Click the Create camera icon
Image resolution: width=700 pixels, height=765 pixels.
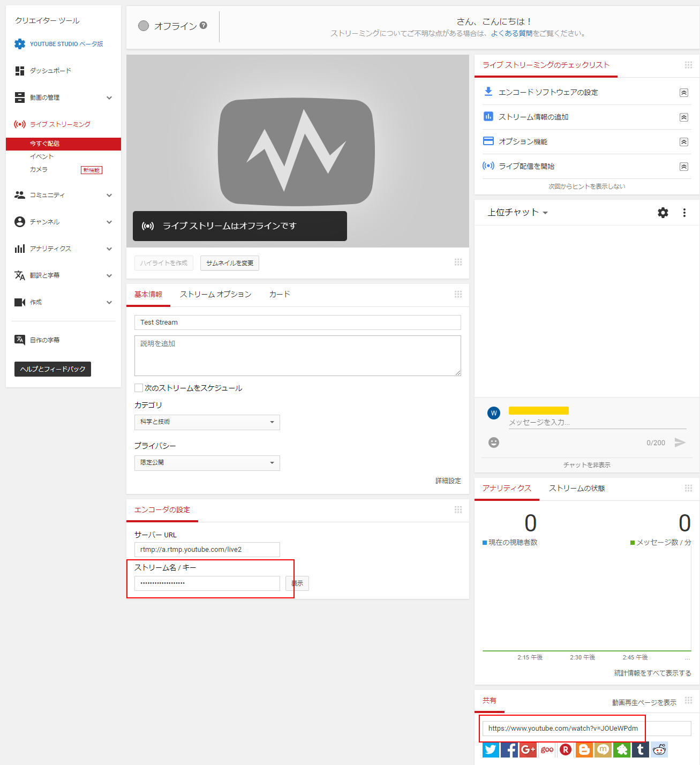20,302
